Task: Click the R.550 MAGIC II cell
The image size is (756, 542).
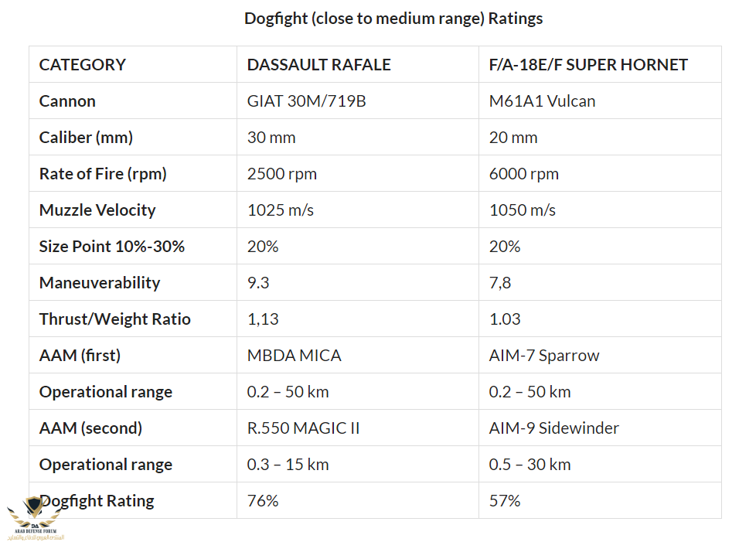Action: [304, 428]
